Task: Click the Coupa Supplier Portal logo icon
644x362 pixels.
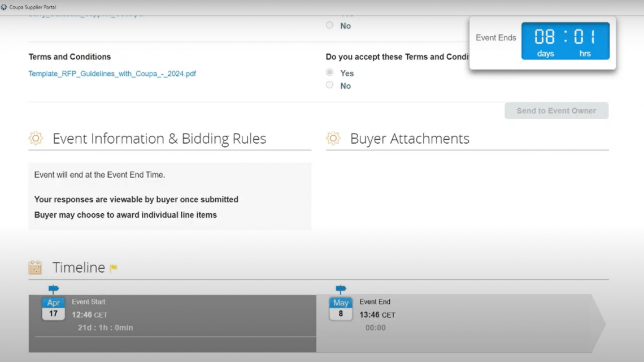Action: tap(4, 7)
